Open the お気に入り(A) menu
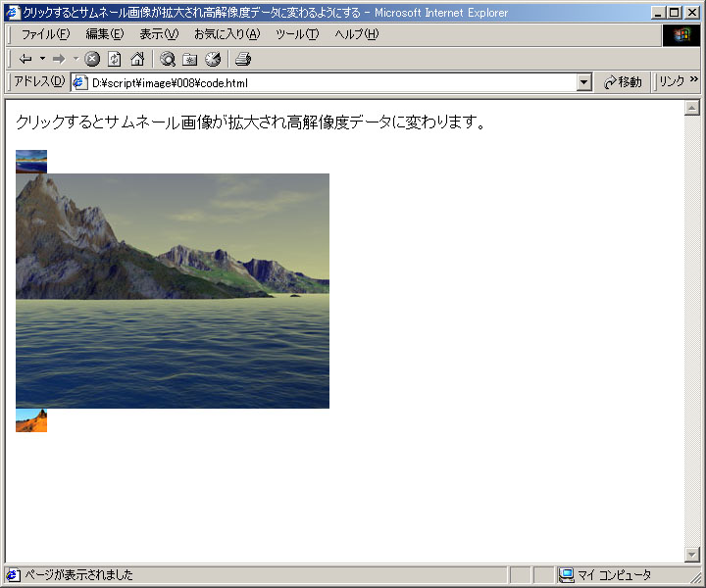 (227, 34)
